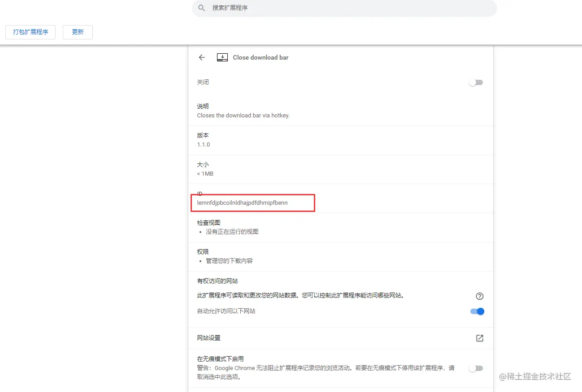Image resolution: width=582 pixels, height=392 pixels.
Task: Click the 更新 button to update extensions
Action: pyautogui.click(x=77, y=32)
